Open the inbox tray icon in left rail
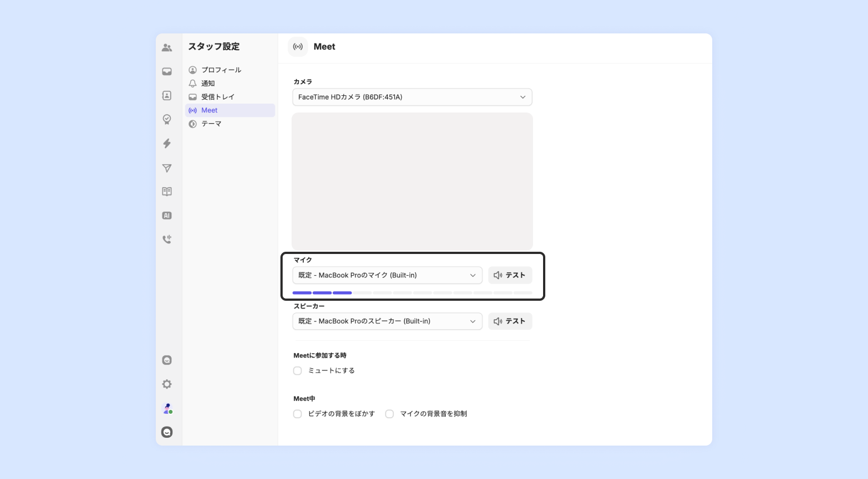The image size is (868, 479). click(167, 72)
